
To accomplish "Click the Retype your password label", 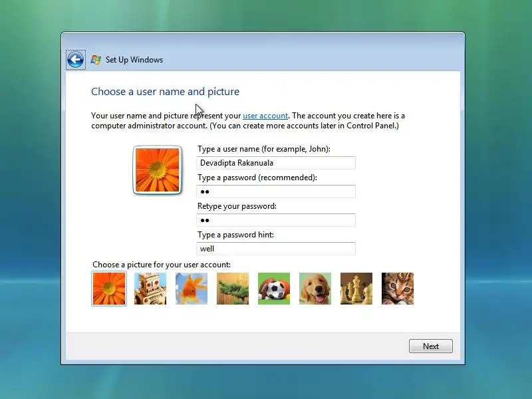I will tap(237, 206).
